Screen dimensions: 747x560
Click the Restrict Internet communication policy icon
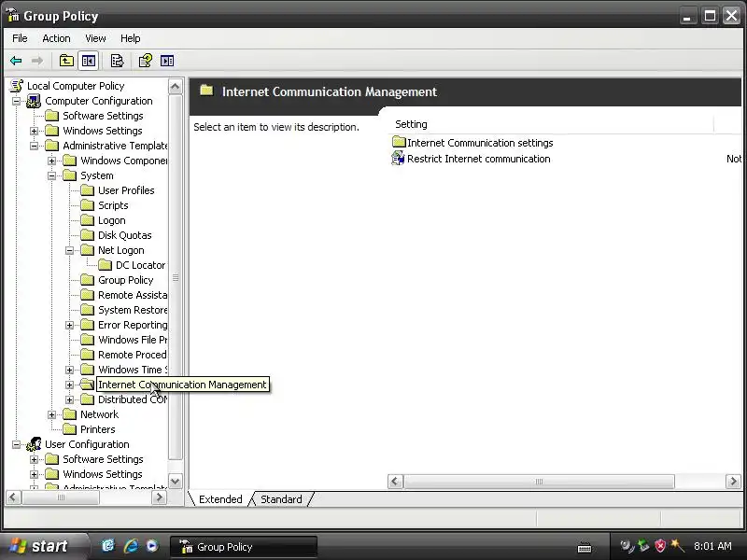click(x=398, y=159)
